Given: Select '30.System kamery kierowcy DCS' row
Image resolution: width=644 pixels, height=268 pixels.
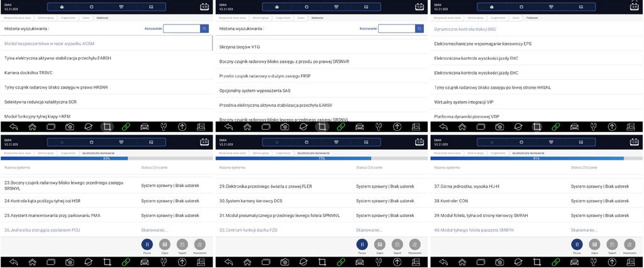Looking at the screenshot, I should pyautogui.click(x=322, y=201).
